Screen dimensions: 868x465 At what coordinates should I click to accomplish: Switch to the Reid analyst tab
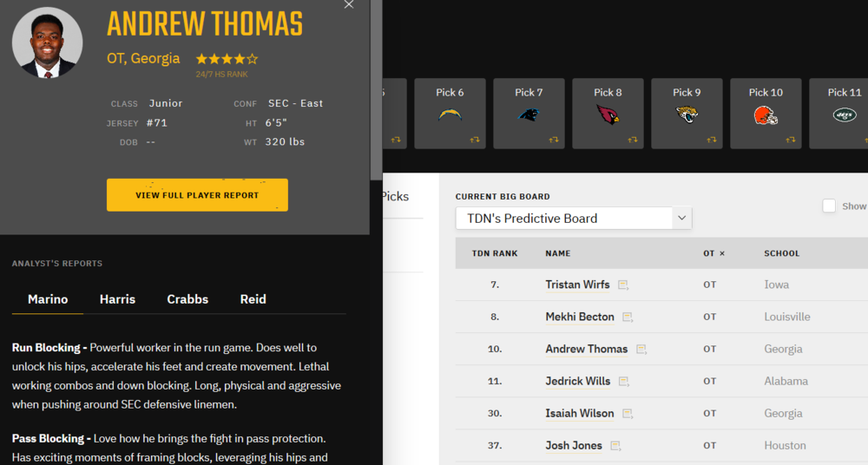click(253, 299)
